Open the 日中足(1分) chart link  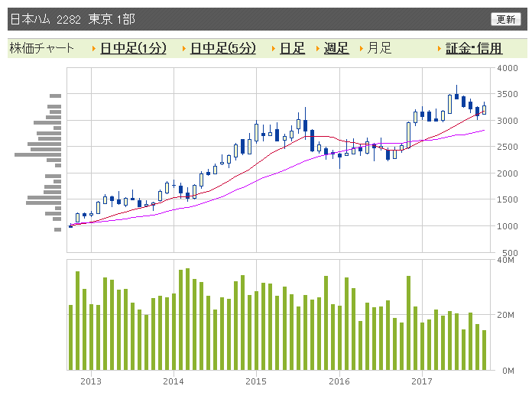(133, 48)
